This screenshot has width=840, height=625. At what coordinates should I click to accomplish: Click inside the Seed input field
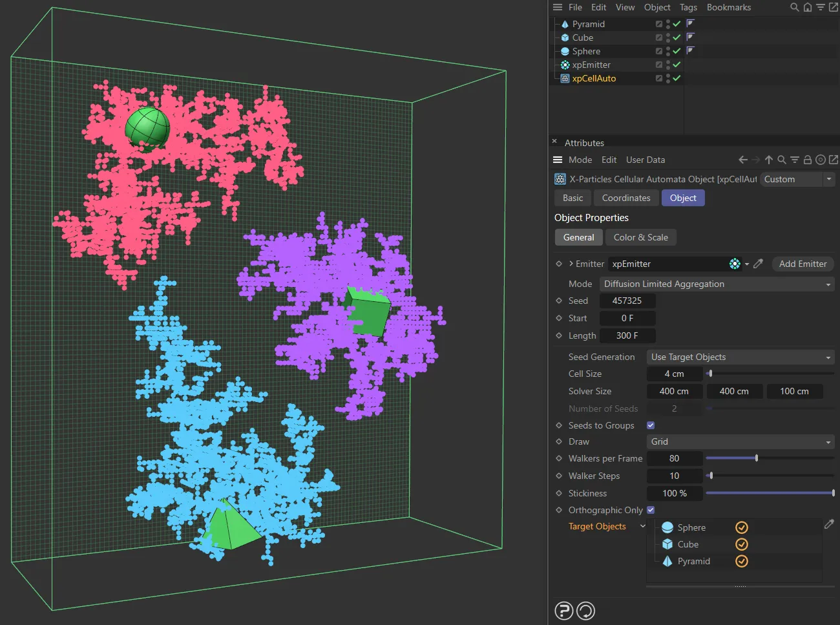coord(627,301)
